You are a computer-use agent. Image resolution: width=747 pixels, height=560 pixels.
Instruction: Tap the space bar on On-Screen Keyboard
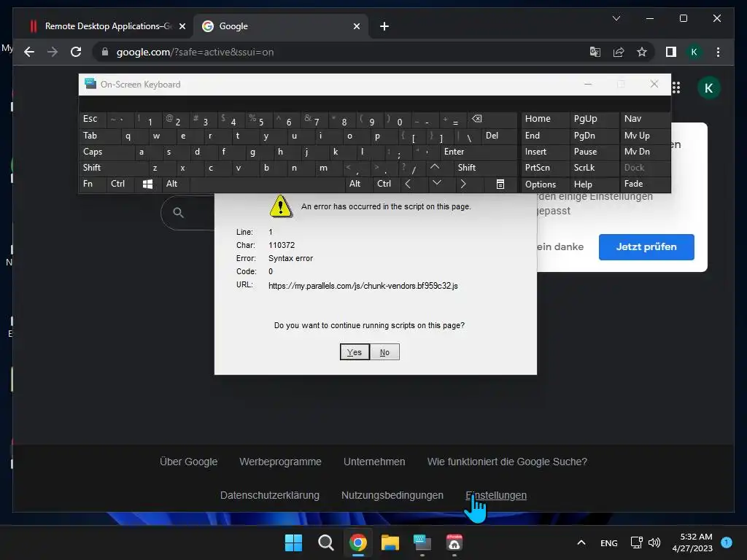268,184
